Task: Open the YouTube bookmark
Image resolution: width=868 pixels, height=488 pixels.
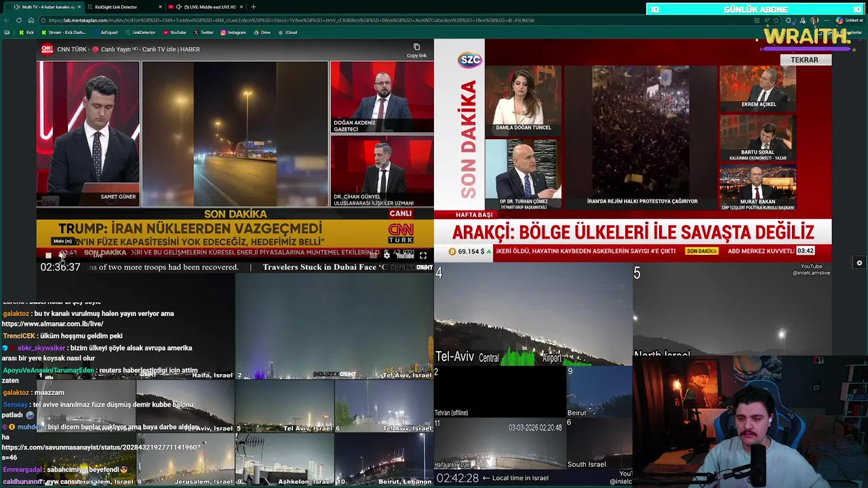Action: [174, 33]
